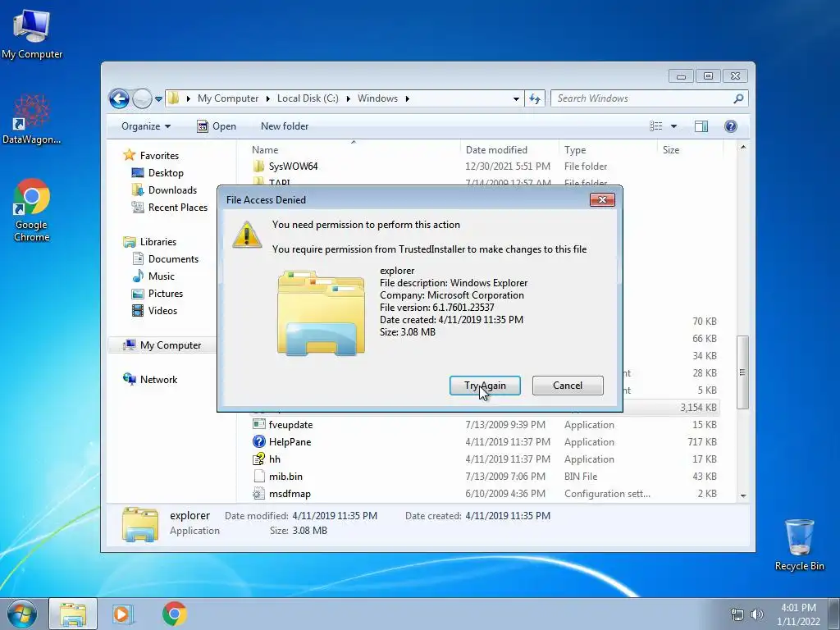Open Music library in navigation pane
Image resolution: width=840 pixels, height=630 pixels.
(x=162, y=276)
